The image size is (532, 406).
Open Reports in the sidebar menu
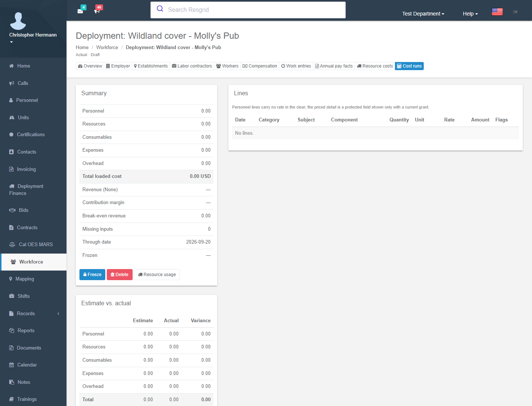click(x=33, y=331)
